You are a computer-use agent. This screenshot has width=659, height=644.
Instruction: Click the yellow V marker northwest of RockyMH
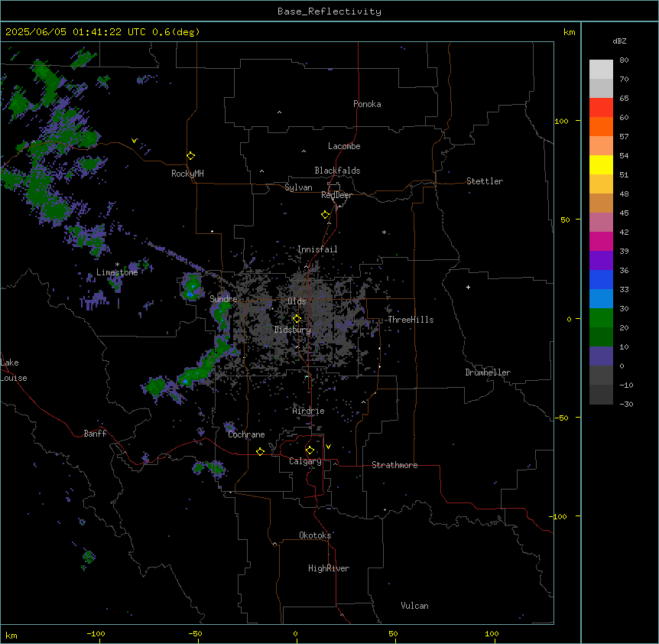[134, 141]
